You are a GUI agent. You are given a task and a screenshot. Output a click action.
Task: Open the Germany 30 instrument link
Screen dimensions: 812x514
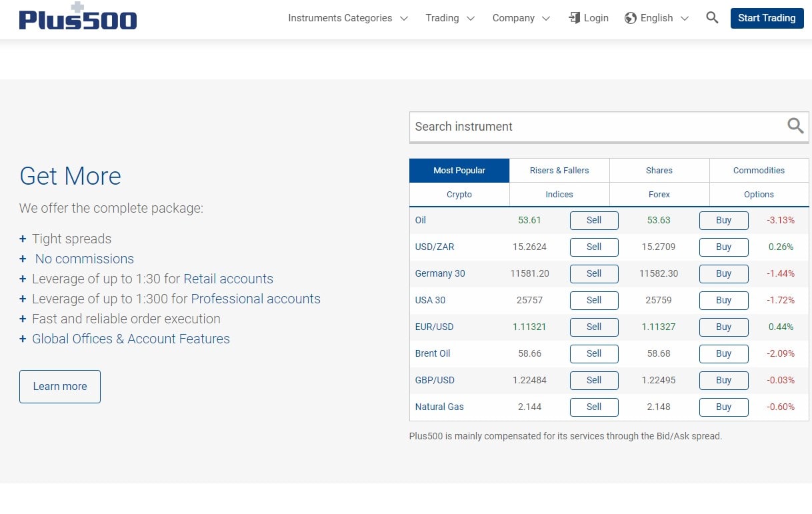coord(440,273)
